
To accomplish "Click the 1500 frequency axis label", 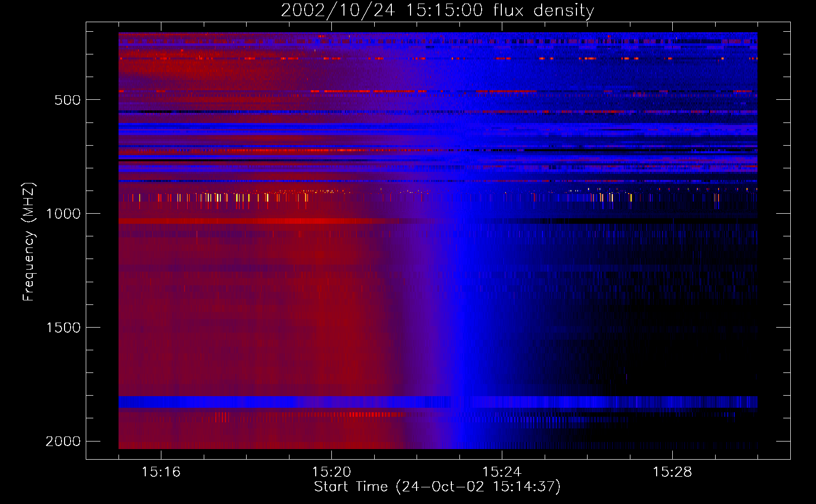I will [63, 328].
